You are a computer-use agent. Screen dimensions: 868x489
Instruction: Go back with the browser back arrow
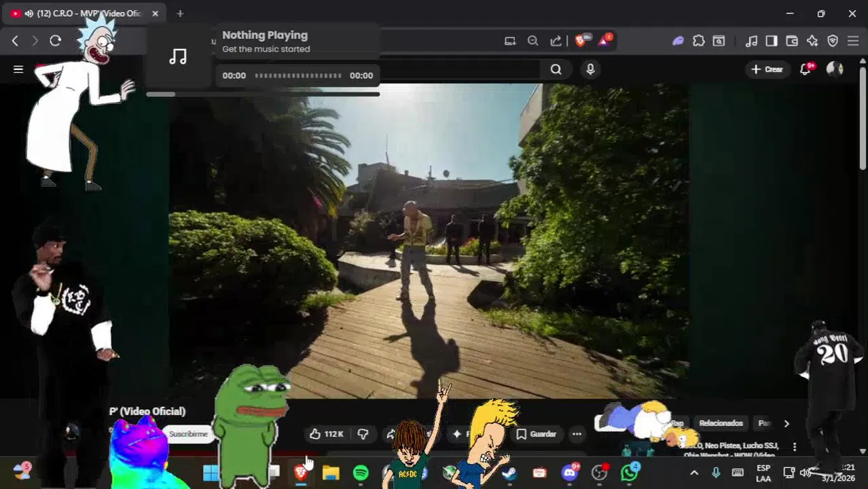click(15, 41)
